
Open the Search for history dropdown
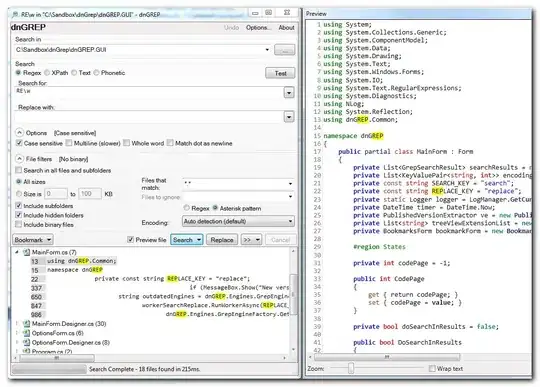289,93
